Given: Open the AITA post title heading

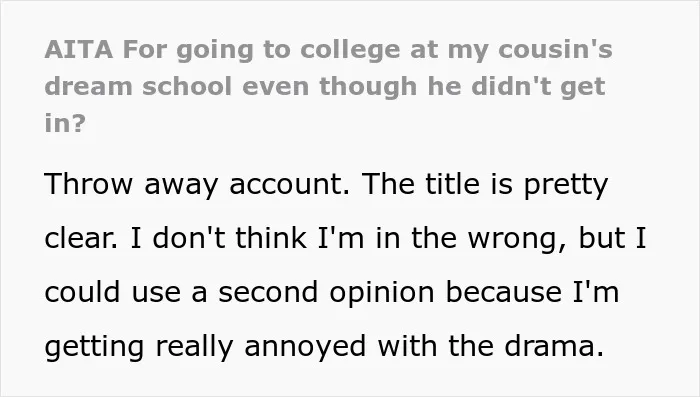Looking at the screenshot, I should click(329, 86).
